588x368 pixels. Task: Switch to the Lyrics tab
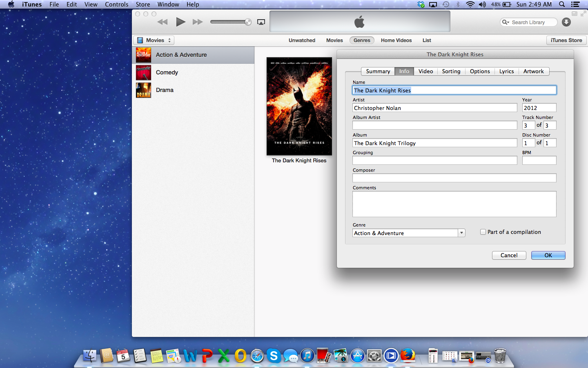pos(506,71)
